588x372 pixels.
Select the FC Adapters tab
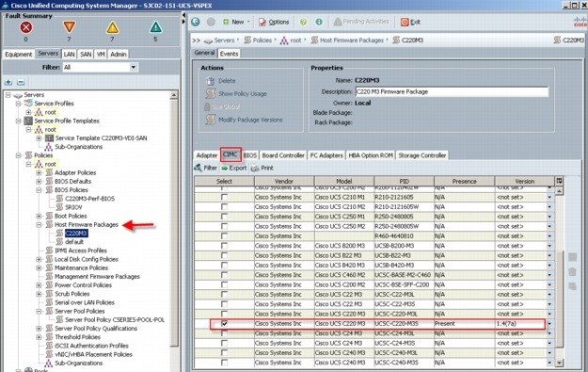[x=326, y=155]
